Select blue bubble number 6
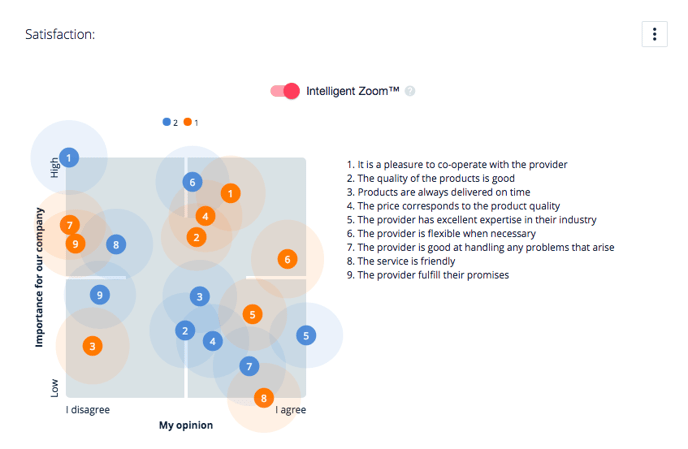The image size is (688, 449). click(x=192, y=182)
